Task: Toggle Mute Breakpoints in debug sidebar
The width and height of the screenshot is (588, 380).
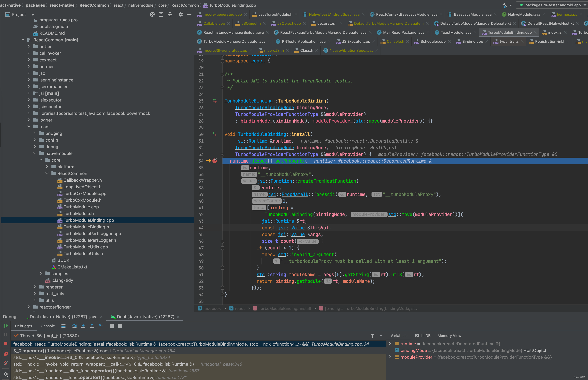Action: pos(6,363)
